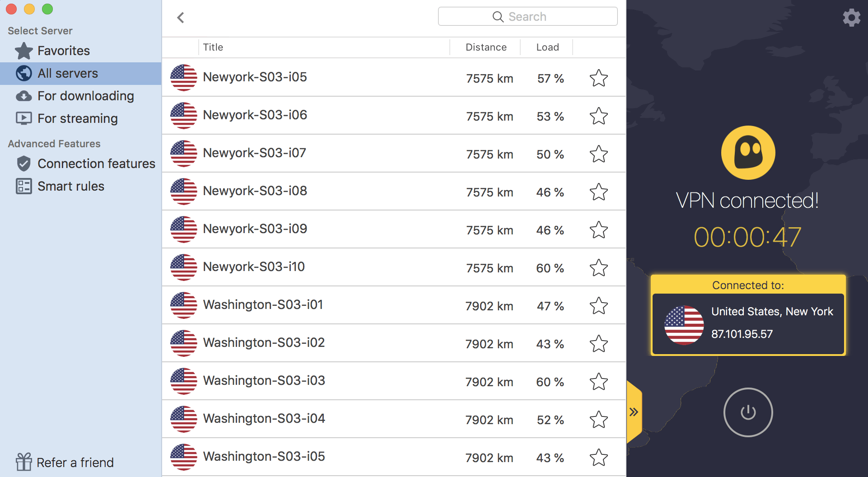This screenshot has width=868, height=477.
Task: Favorite the Newyork-S03-i09 server star
Action: point(599,230)
